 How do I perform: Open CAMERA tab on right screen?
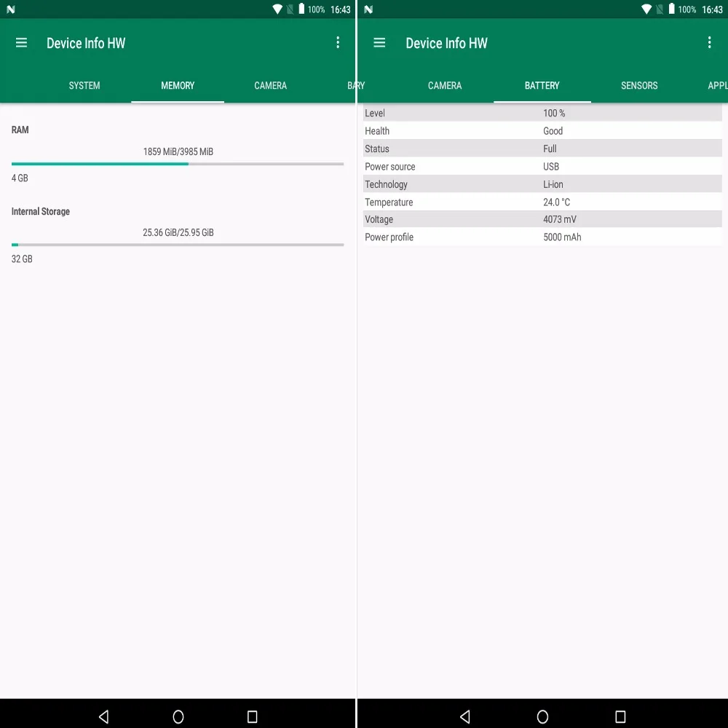(445, 85)
